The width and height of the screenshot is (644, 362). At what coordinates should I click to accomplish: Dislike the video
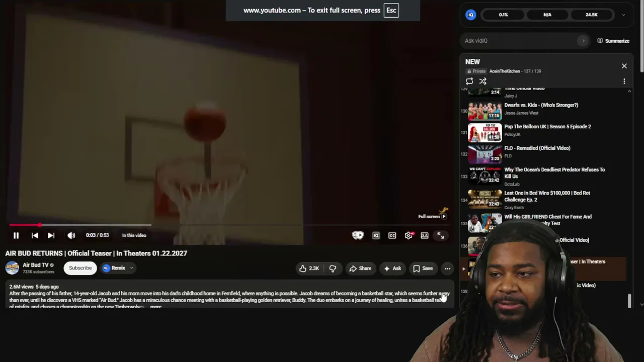(333, 268)
